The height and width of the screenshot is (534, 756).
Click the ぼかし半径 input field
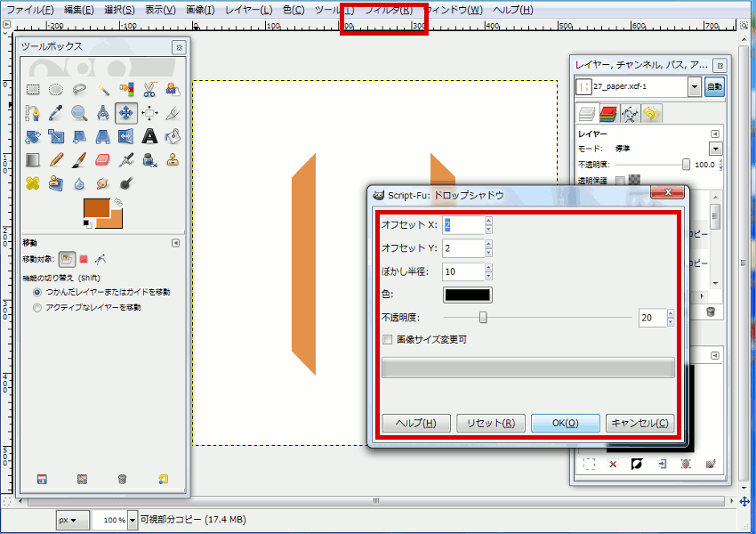point(462,271)
